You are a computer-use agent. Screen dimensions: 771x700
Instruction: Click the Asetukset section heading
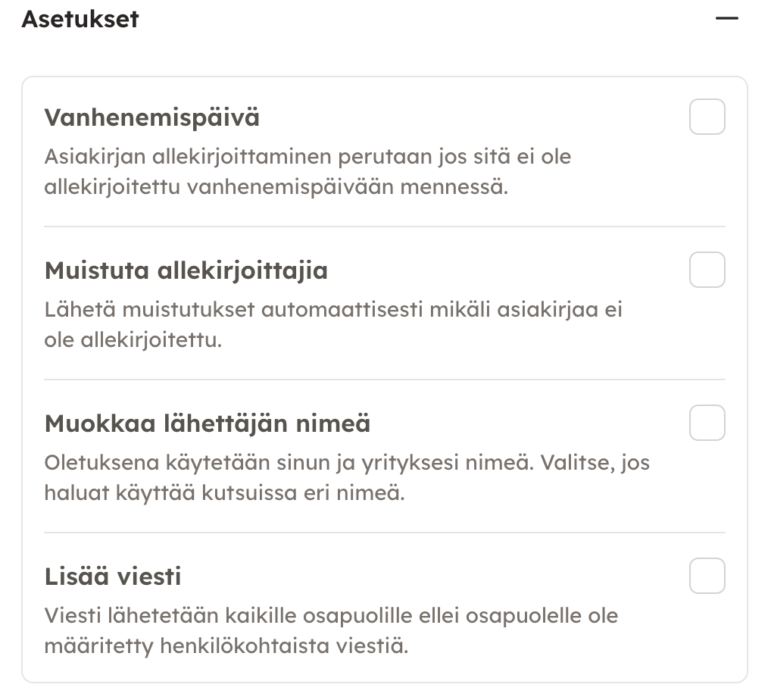[x=80, y=19]
